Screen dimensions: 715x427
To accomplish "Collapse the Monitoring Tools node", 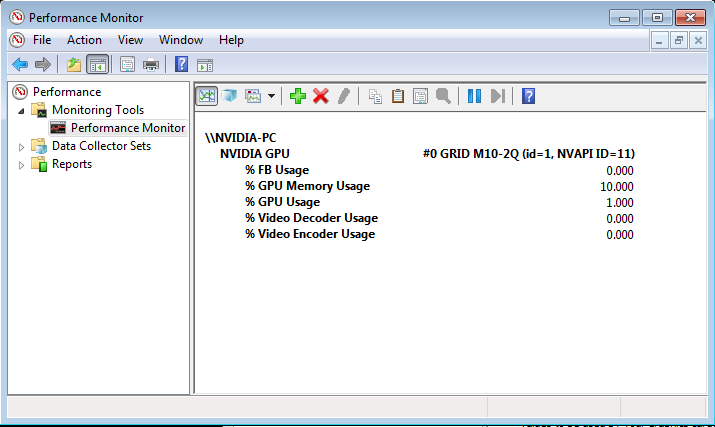I will point(22,110).
